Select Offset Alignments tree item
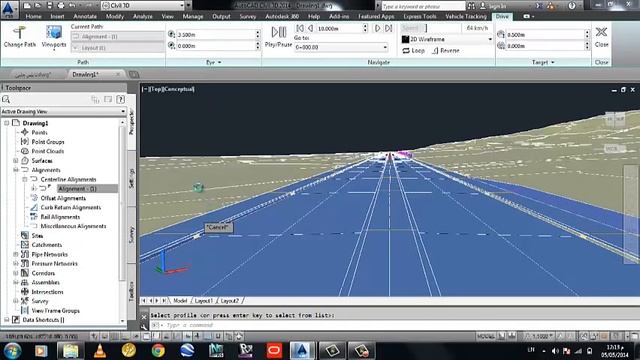This screenshot has width=640, height=360. (63, 198)
